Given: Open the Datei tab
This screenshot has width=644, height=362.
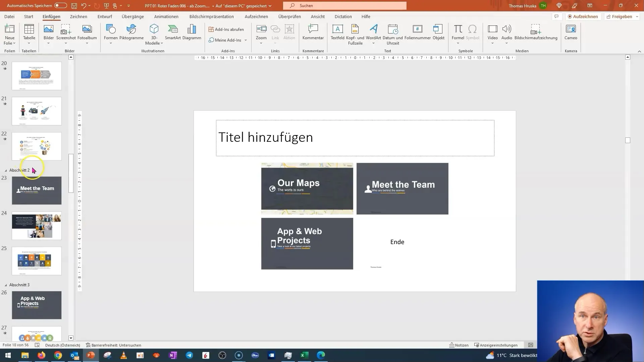Looking at the screenshot, I should click(x=9, y=16).
